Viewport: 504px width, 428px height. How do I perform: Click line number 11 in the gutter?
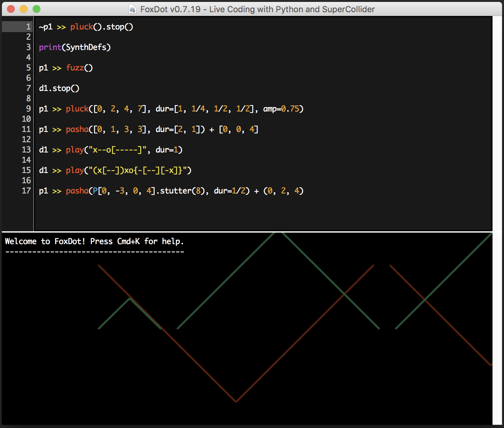click(26, 129)
